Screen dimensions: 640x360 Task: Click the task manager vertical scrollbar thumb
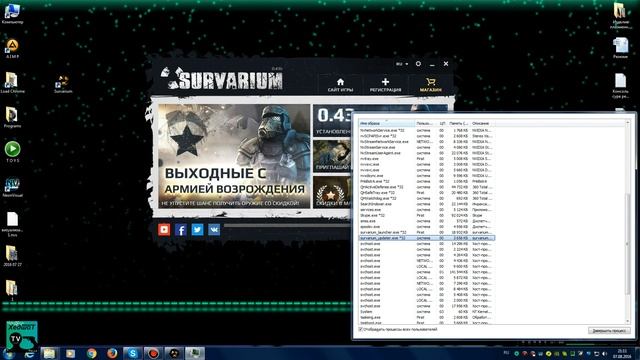pyautogui.click(x=628, y=244)
